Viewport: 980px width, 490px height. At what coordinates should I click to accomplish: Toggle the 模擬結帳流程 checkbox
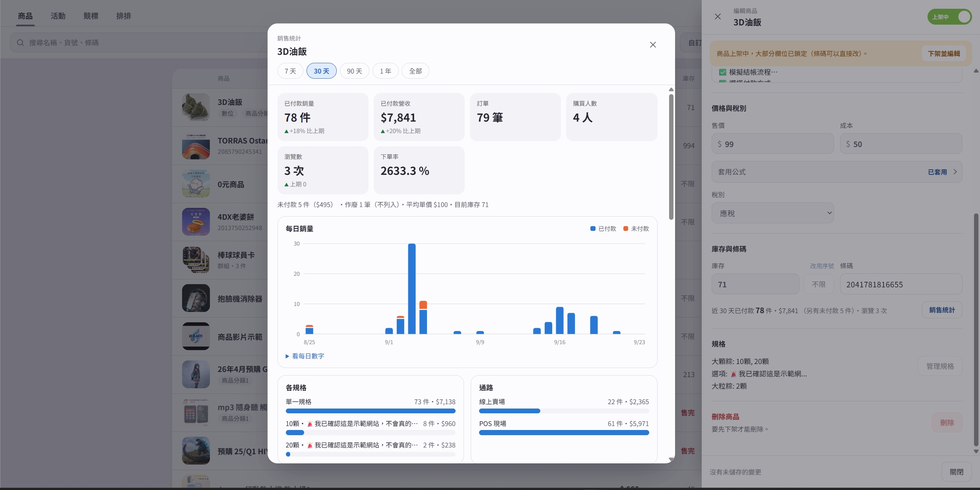click(723, 72)
